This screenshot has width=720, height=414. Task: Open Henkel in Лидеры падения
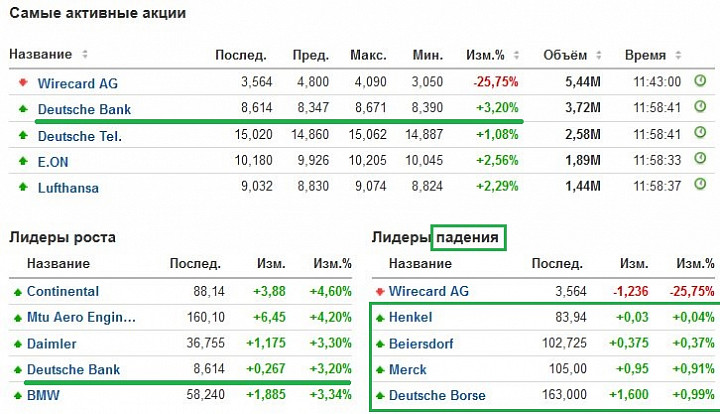click(410, 317)
